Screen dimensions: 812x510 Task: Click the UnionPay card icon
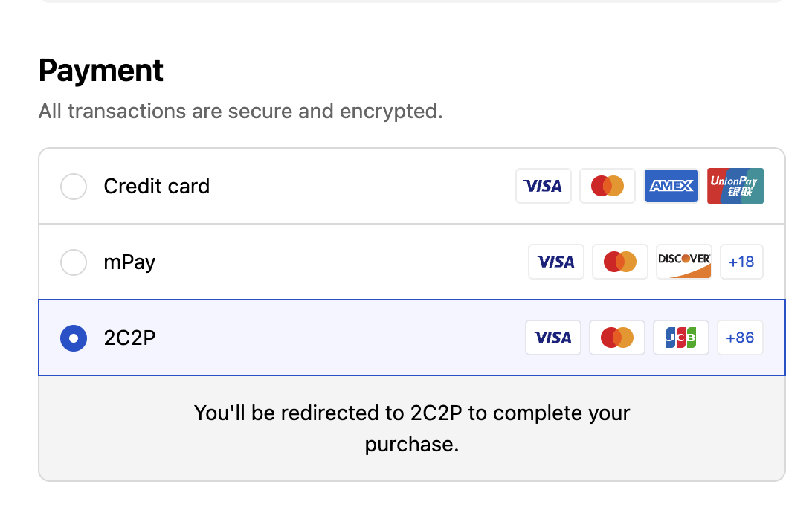(735, 186)
